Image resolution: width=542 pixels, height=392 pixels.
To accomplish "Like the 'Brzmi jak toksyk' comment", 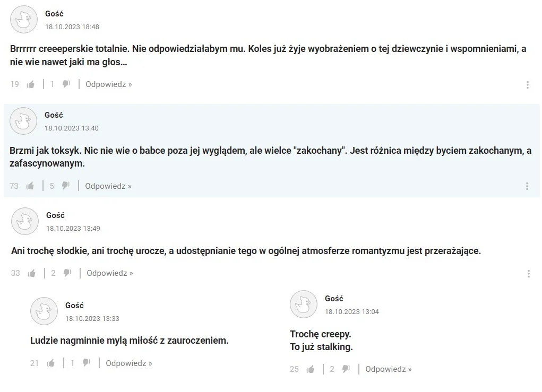I will point(30,186).
